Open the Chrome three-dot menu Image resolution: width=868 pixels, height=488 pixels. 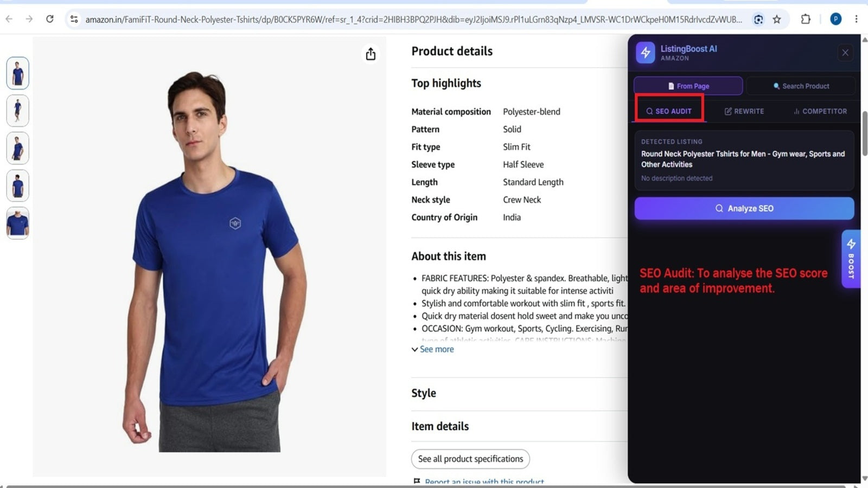[x=856, y=19]
